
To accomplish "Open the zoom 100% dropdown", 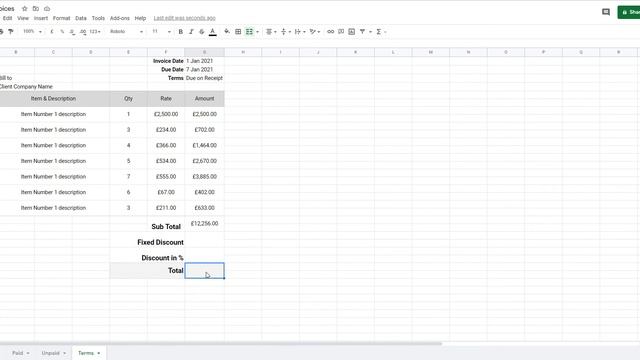I will (32, 31).
